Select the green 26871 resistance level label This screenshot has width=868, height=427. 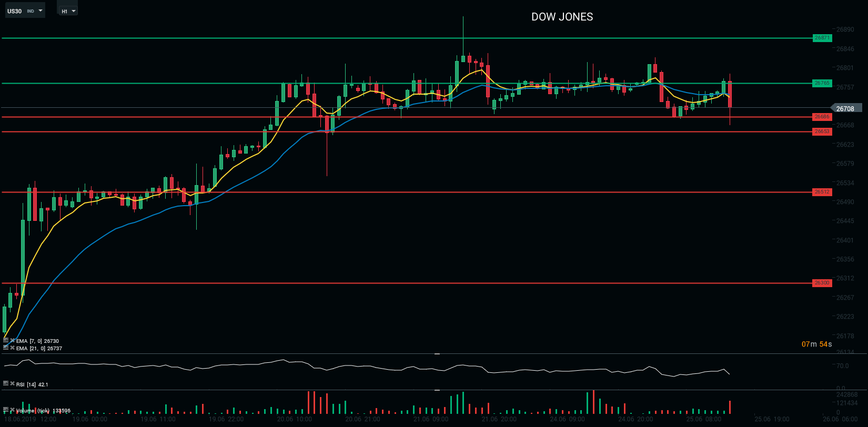pyautogui.click(x=822, y=38)
